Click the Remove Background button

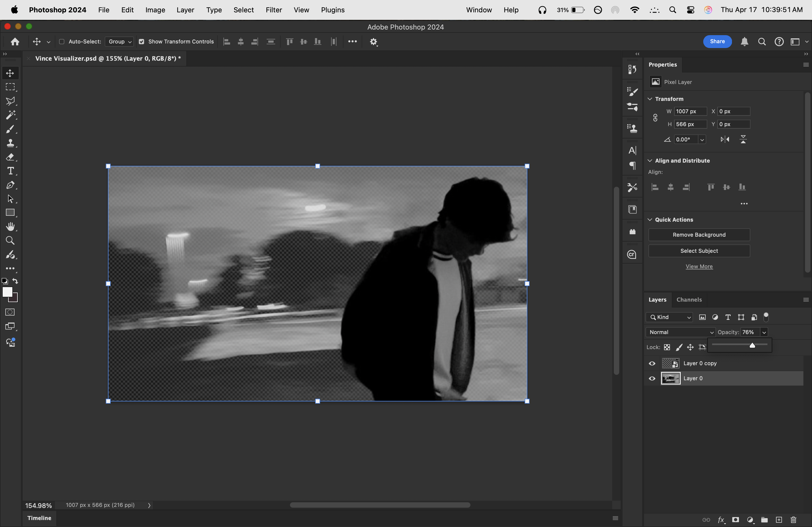pyautogui.click(x=699, y=235)
